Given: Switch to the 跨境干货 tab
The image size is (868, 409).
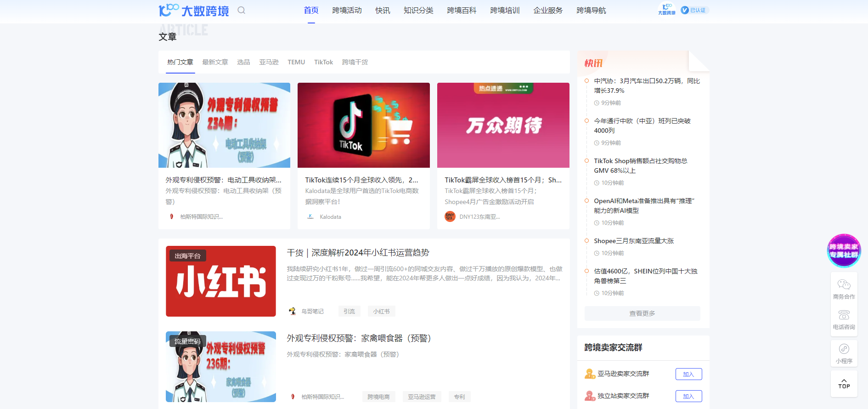Looking at the screenshot, I should pyautogui.click(x=355, y=62).
